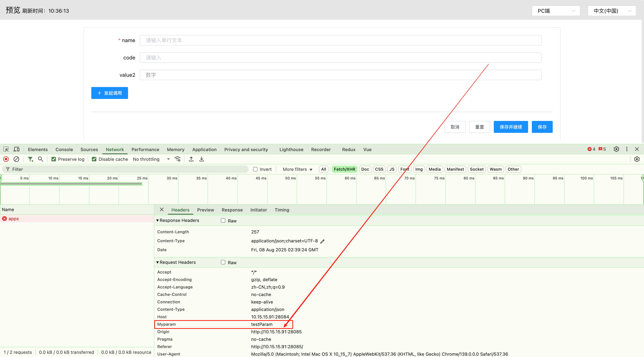
Task: Click the search magnifier icon in DevTools
Action: pyautogui.click(x=40, y=159)
